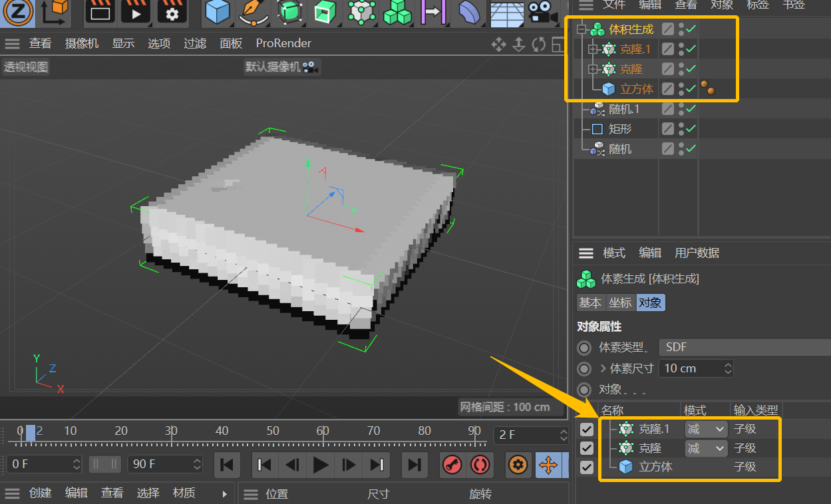This screenshot has height=504, width=831.
Task: Expand the 克隆.1 tree node
Action: tap(593, 49)
